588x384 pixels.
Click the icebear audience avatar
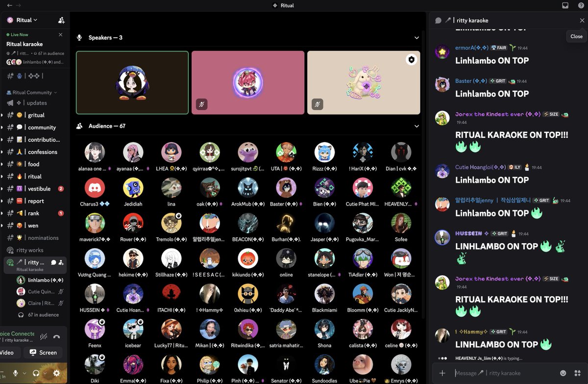click(133, 329)
